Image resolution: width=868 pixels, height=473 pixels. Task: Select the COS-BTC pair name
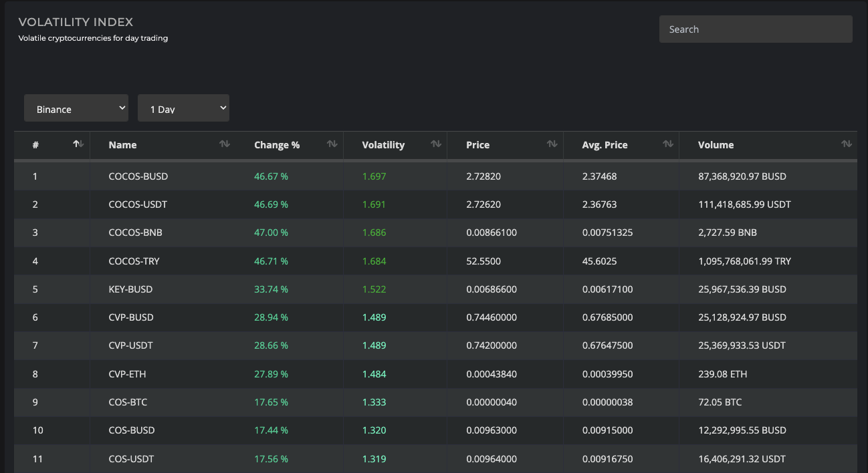(128, 402)
